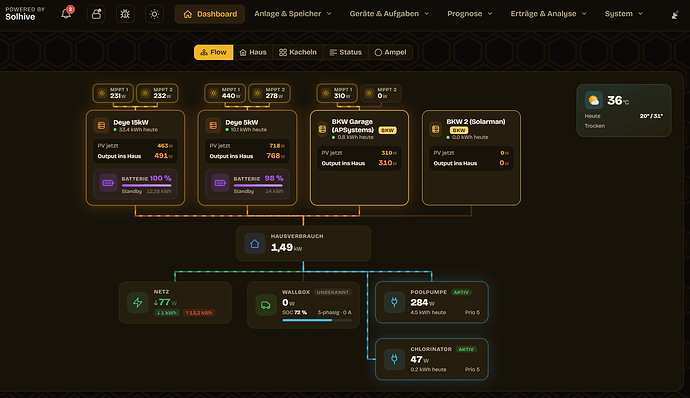Image resolution: width=690 pixels, height=398 pixels.
Task: Switch to the Ampel view
Action: [x=390, y=52]
